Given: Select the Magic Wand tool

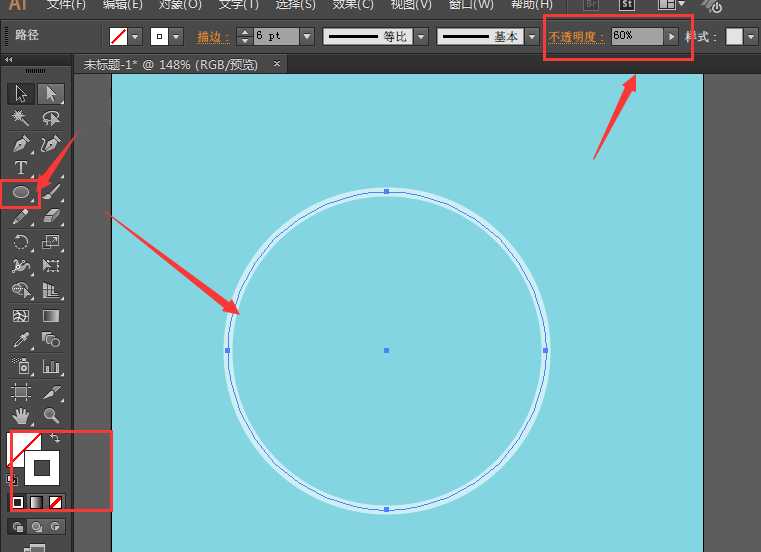Looking at the screenshot, I should coord(21,118).
